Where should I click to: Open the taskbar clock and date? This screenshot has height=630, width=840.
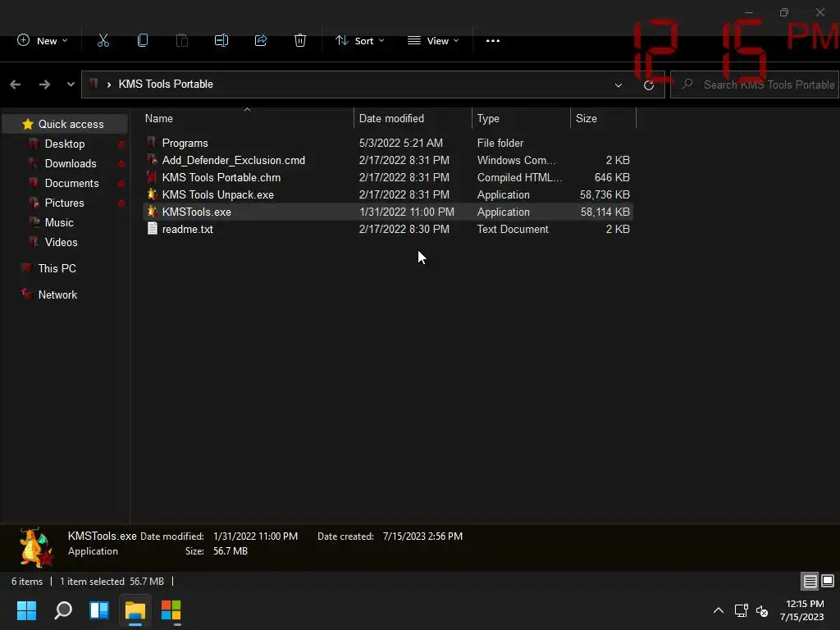click(x=802, y=610)
